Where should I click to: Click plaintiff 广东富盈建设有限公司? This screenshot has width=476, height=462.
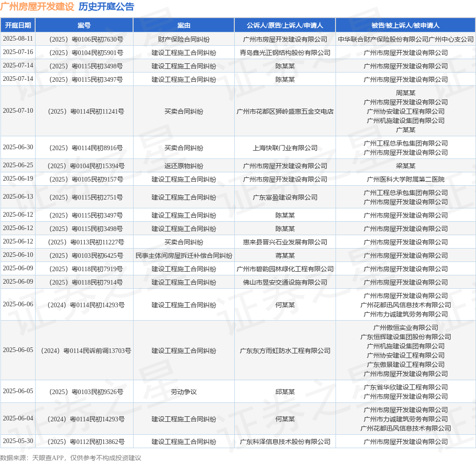(x=285, y=197)
